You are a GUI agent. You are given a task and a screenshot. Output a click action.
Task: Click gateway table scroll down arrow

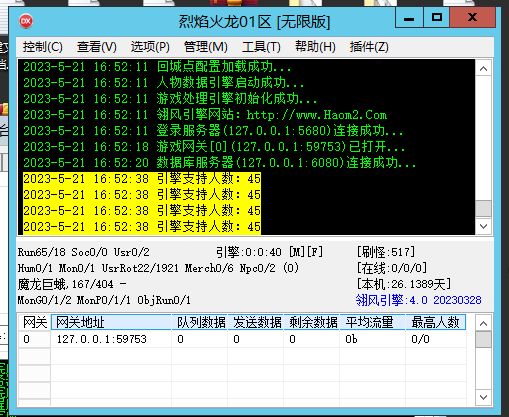pos(483,397)
